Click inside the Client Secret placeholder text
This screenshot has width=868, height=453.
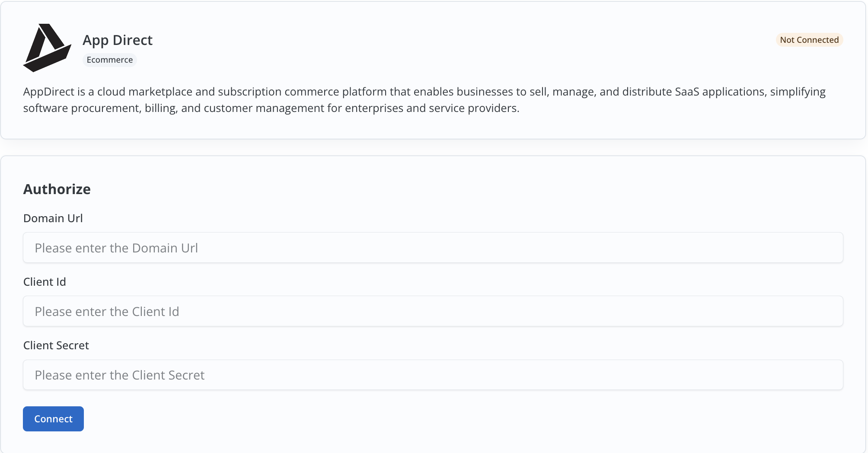tap(120, 375)
